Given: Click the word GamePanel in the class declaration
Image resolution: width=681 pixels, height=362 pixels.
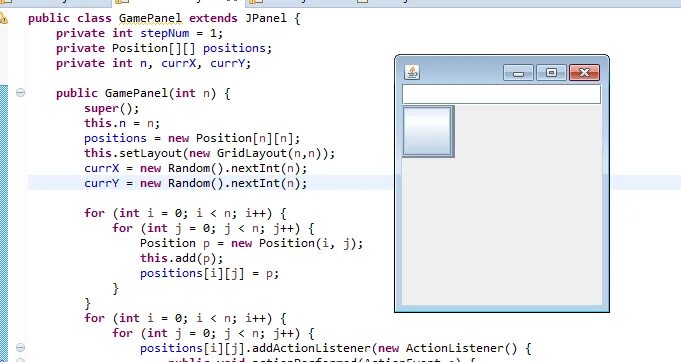Looking at the screenshot, I should coord(150,18).
